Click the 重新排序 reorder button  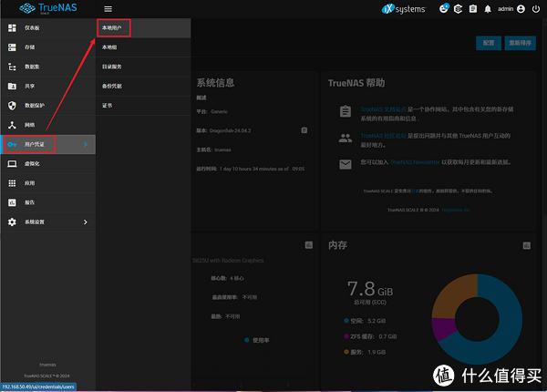521,43
